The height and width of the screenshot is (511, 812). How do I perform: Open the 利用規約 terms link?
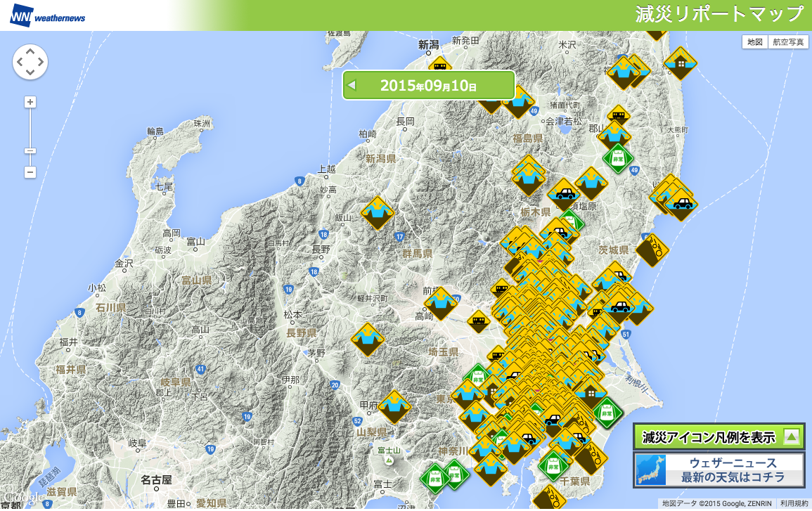[794, 503]
